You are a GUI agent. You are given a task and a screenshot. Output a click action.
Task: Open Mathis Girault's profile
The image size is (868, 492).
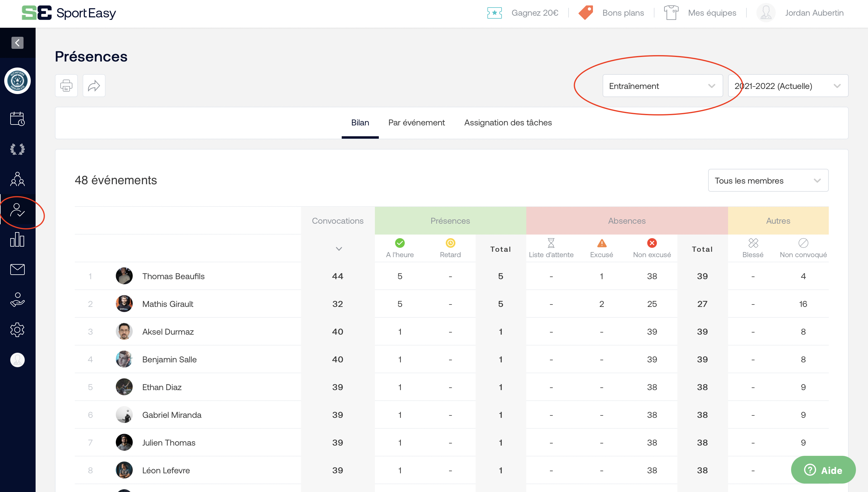coord(168,304)
